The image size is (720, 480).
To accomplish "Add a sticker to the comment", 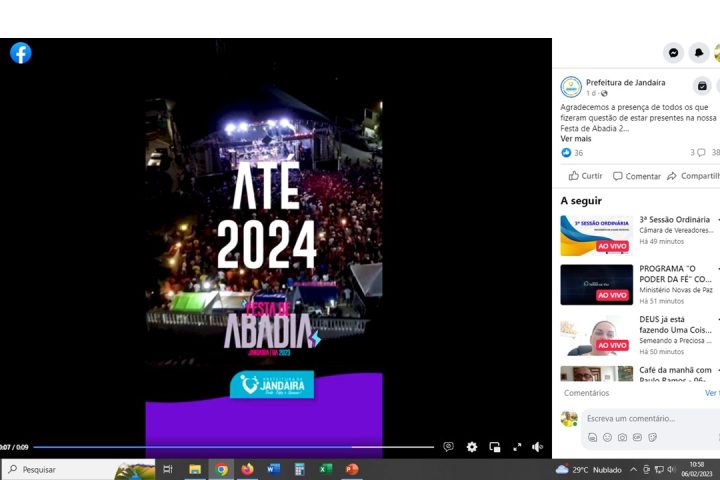I will click(652, 437).
